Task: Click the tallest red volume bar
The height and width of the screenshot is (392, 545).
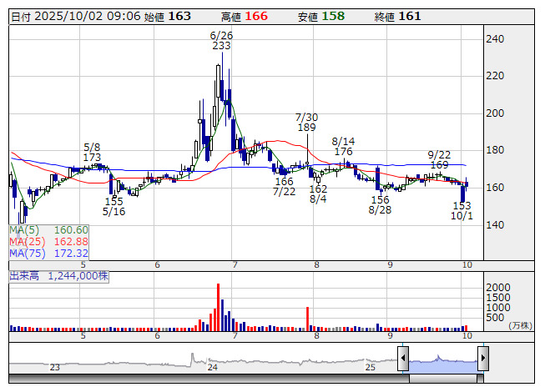Action: point(219,307)
